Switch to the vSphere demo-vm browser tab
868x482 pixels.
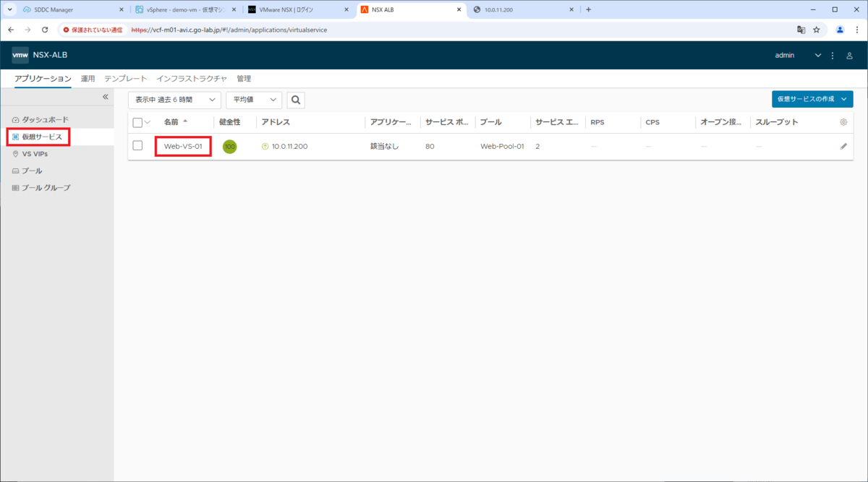[x=187, y=9]
